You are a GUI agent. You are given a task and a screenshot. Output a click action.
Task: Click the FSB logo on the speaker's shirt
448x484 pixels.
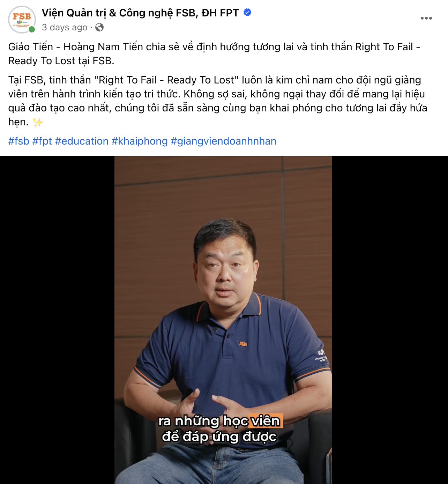tap(243, 344)
